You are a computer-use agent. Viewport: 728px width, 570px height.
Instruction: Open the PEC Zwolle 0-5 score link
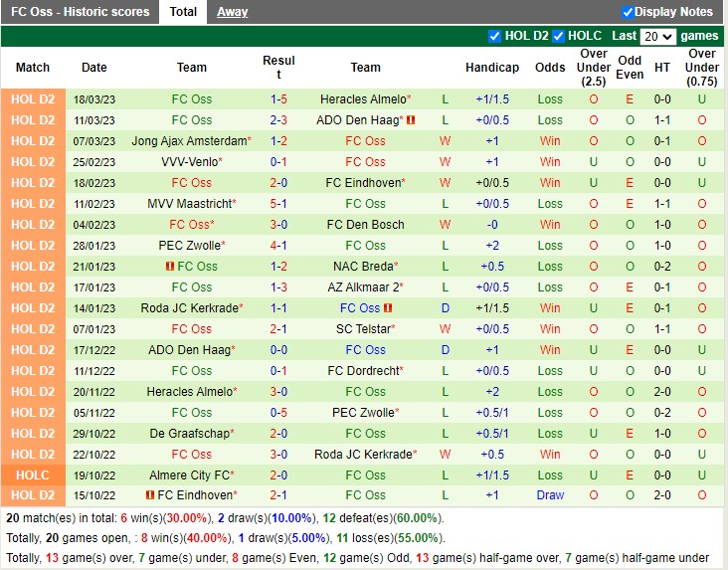tap(278, 412)
